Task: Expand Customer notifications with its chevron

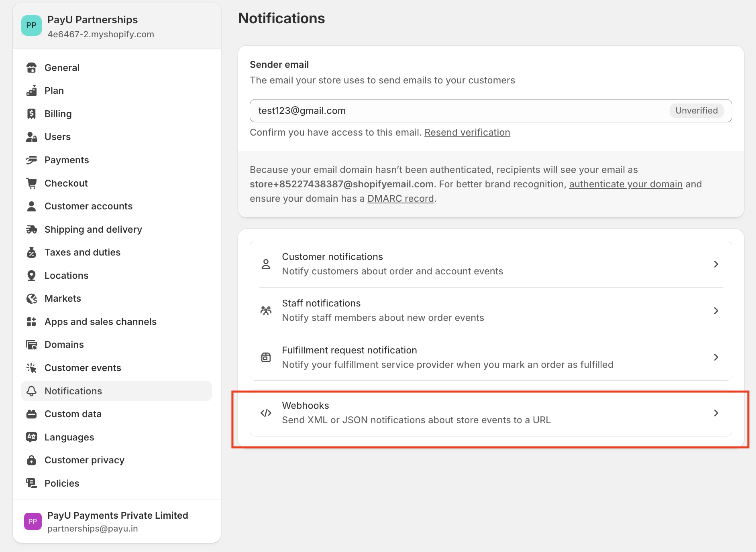Action: coord(716,264)
